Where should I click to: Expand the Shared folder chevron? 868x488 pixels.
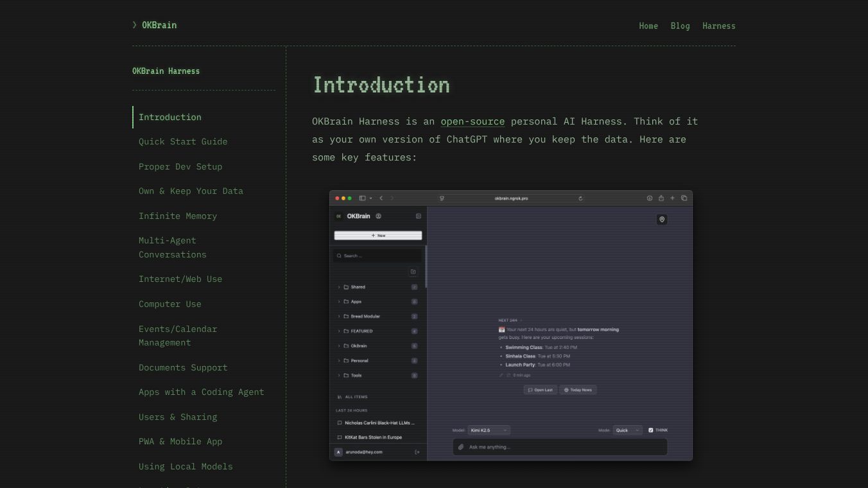339,287
